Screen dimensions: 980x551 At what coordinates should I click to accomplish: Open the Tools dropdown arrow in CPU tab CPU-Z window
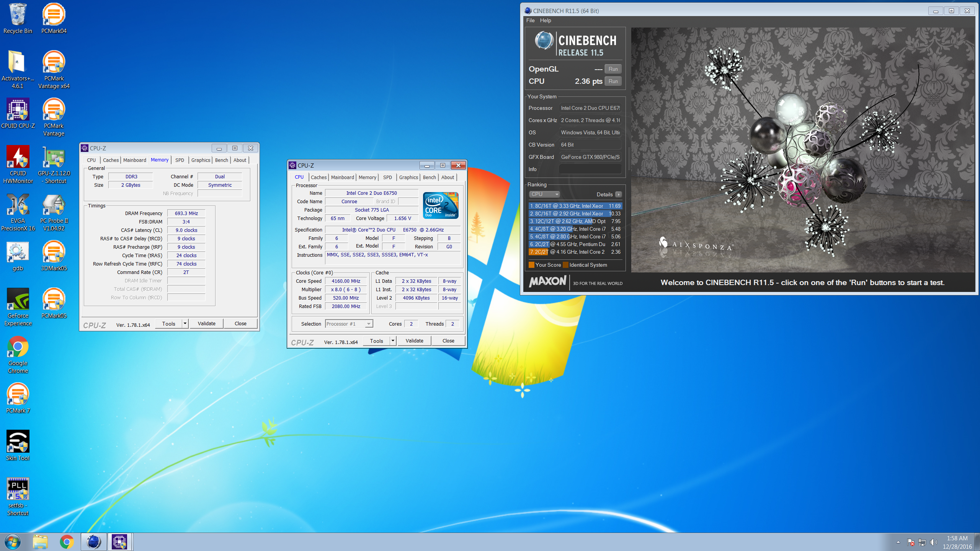point(393,341)
